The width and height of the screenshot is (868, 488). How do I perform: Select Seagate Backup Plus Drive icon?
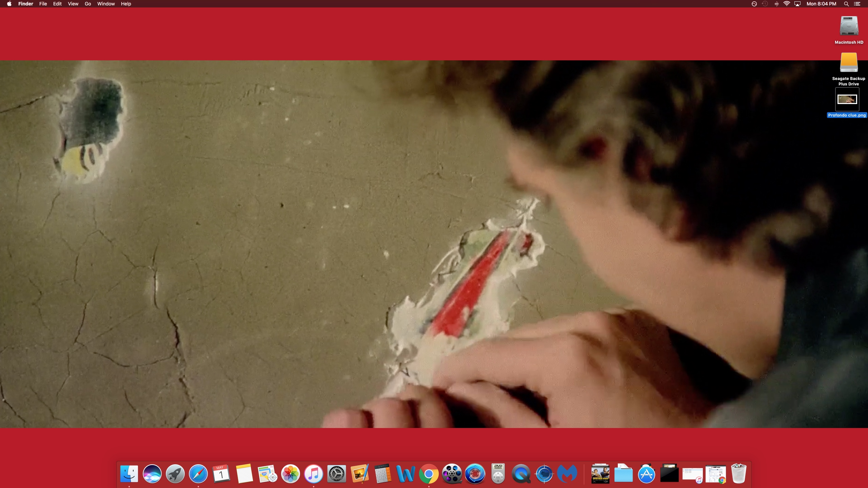pos(848,62)
